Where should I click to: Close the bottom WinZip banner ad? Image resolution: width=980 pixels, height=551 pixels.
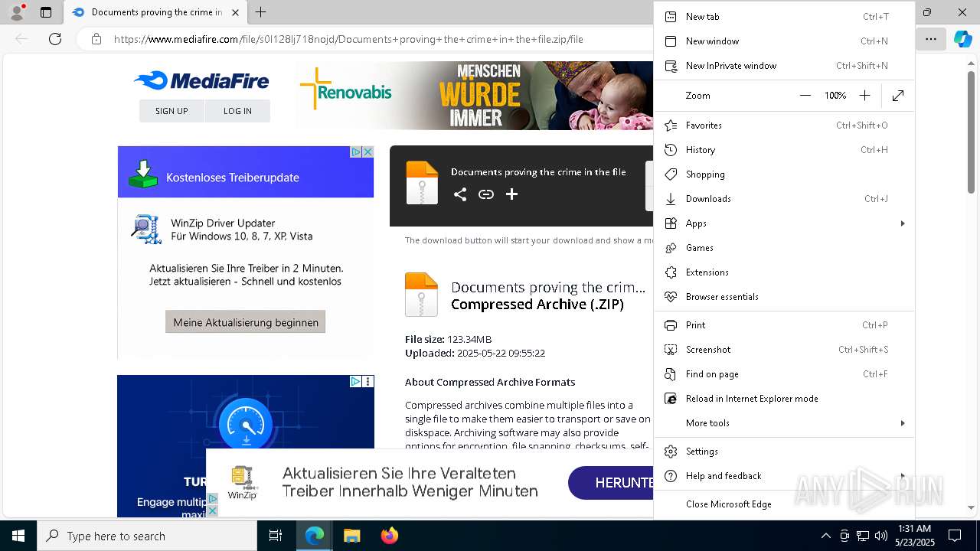[213, 510]
